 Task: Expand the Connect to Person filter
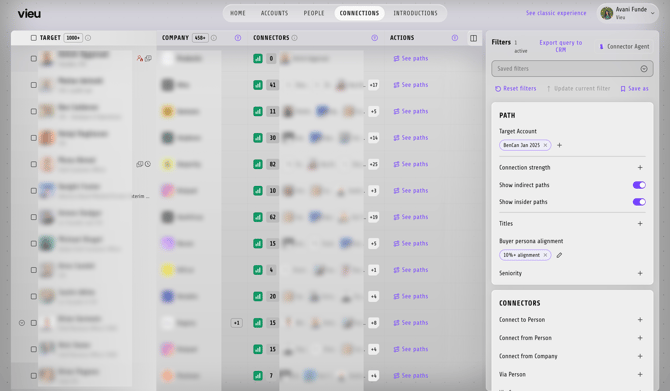pos(640,320)
